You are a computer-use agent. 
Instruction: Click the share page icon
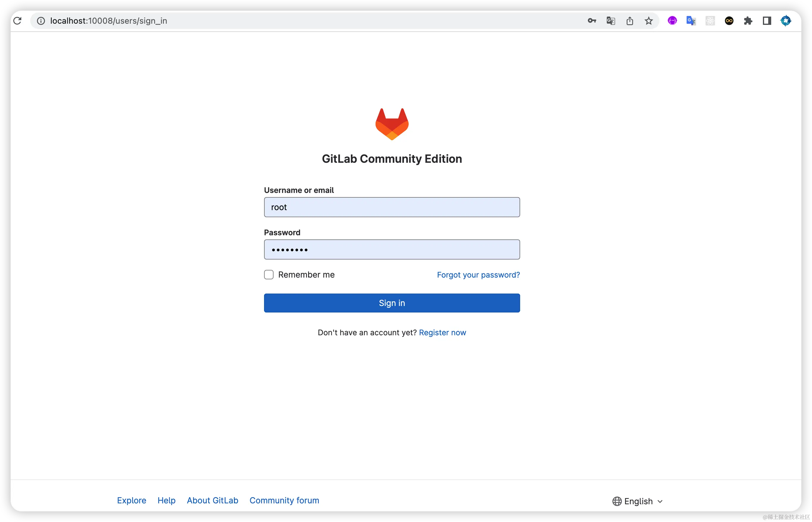coord(630,21)
